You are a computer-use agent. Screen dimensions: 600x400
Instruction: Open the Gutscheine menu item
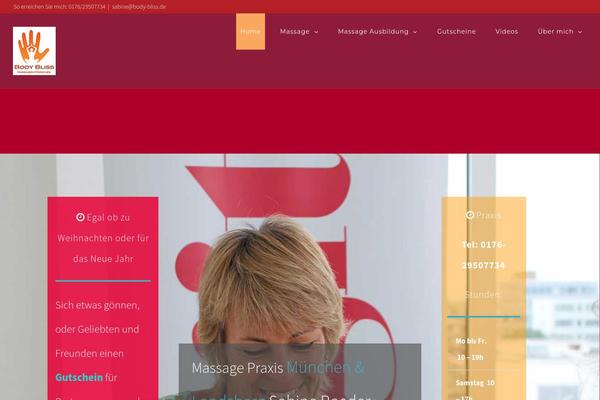point(456,32)
